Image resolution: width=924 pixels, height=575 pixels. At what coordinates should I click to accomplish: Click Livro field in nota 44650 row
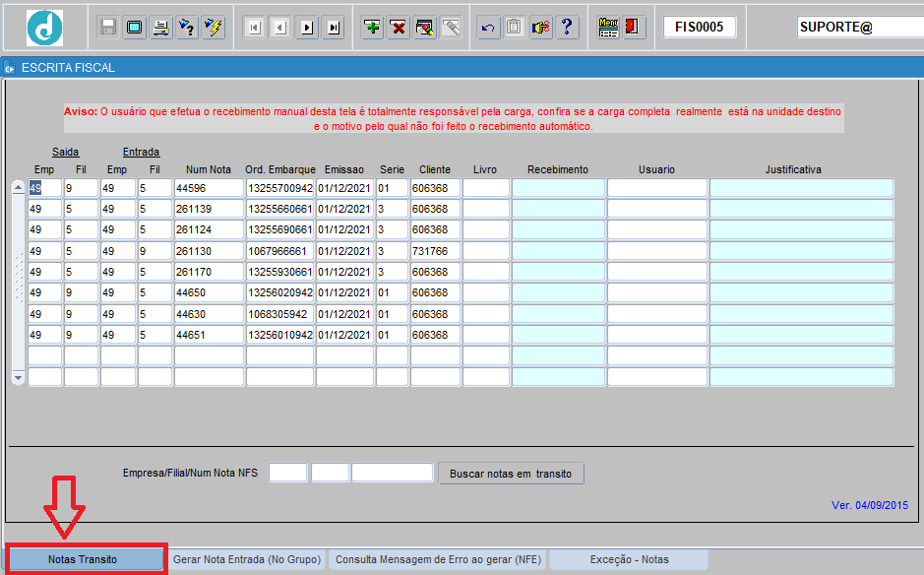pyautogui.click(x=485, y=292)
